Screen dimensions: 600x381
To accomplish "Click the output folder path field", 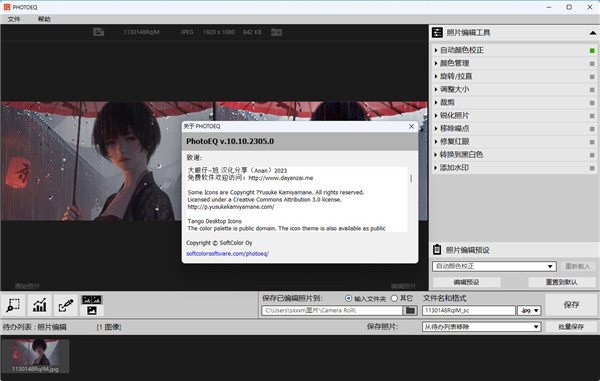I will coord(332,310).
